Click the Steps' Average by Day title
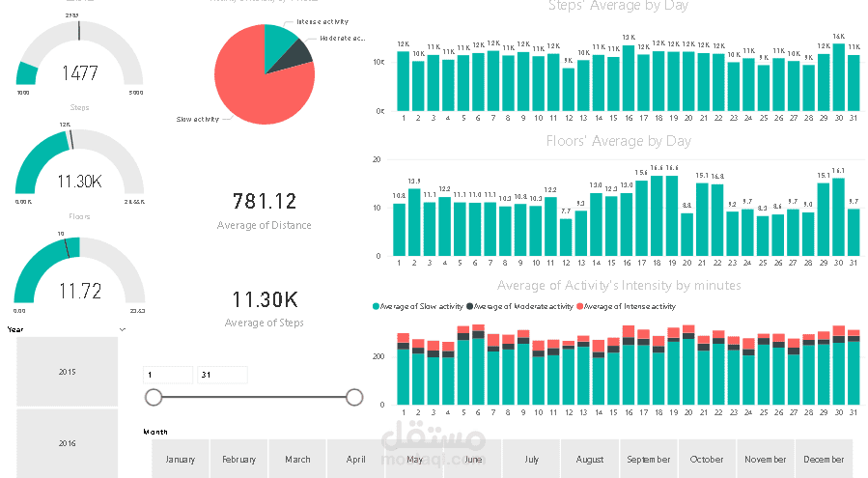The height and width of the screenshot is (478, 868). pos(618,6)
